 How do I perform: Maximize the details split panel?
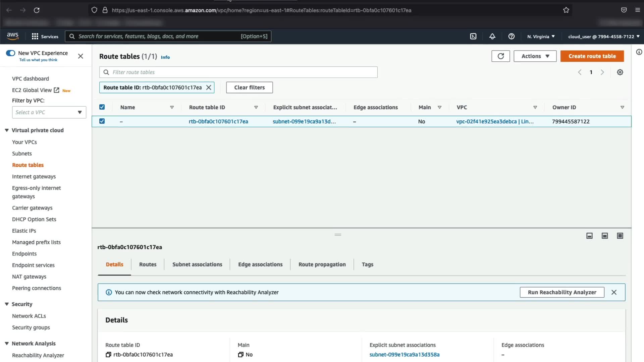[x=620, y=236]
